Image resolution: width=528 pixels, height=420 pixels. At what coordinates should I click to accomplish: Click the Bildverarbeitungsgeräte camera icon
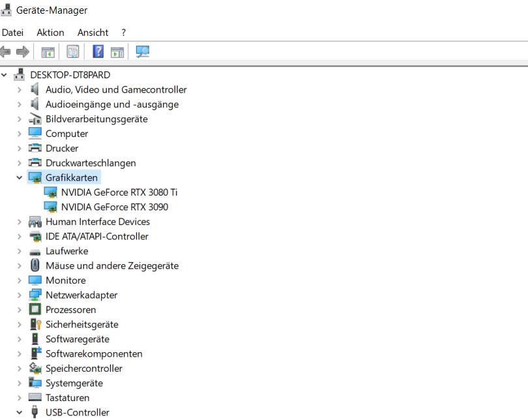pos(35,119)
